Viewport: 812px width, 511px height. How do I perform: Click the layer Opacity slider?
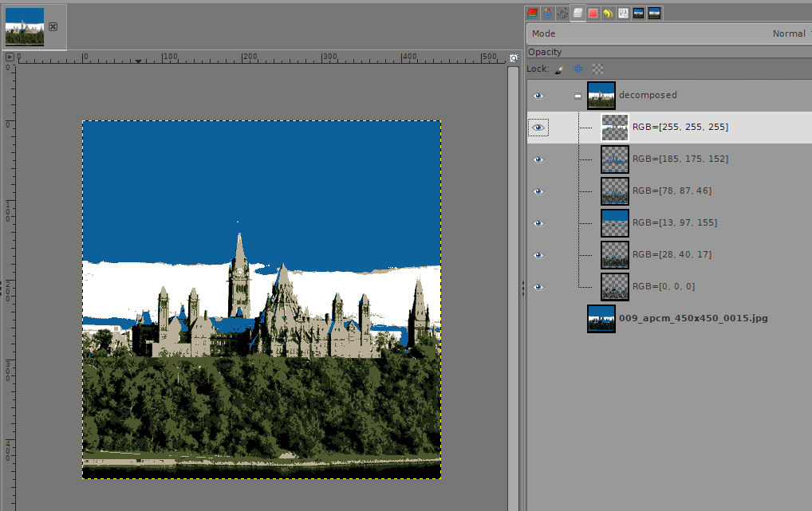668,52
